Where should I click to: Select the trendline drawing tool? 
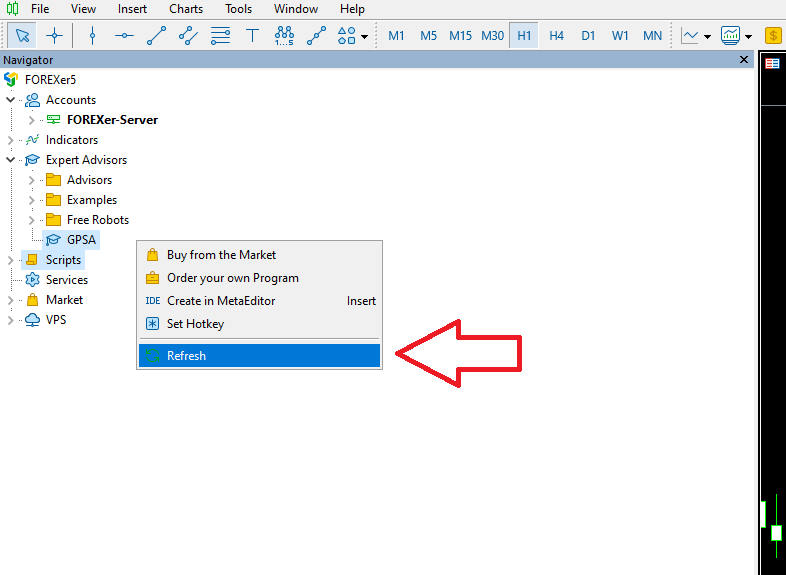coord(156,36)
